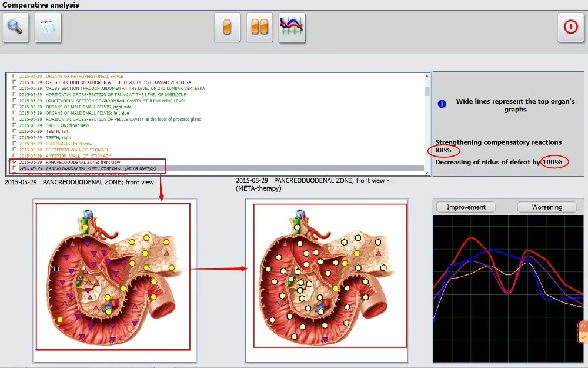Enable the TEETH; left checkbox

15,131
